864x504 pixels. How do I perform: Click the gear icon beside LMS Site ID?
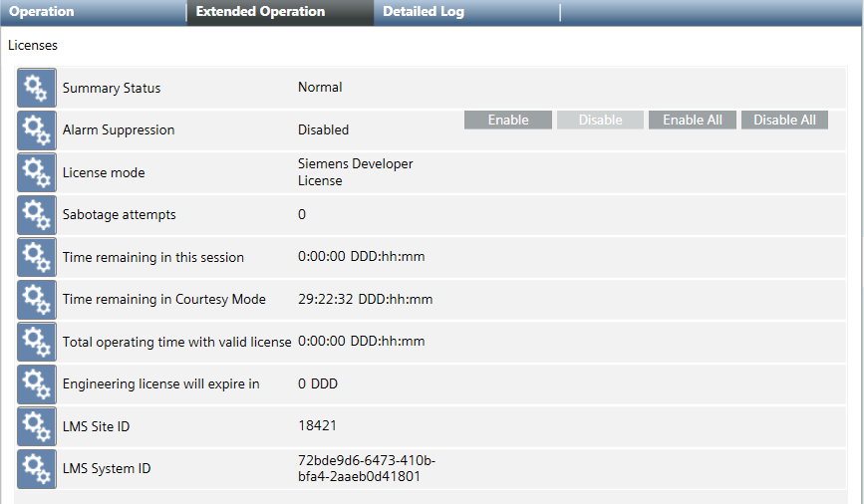[x=37, y=426]
